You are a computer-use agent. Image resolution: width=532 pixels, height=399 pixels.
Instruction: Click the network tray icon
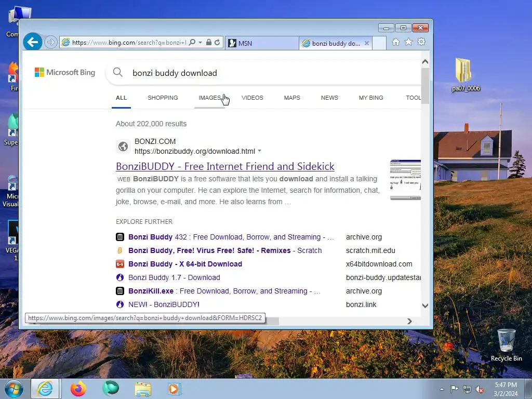(x=467, y=390)
